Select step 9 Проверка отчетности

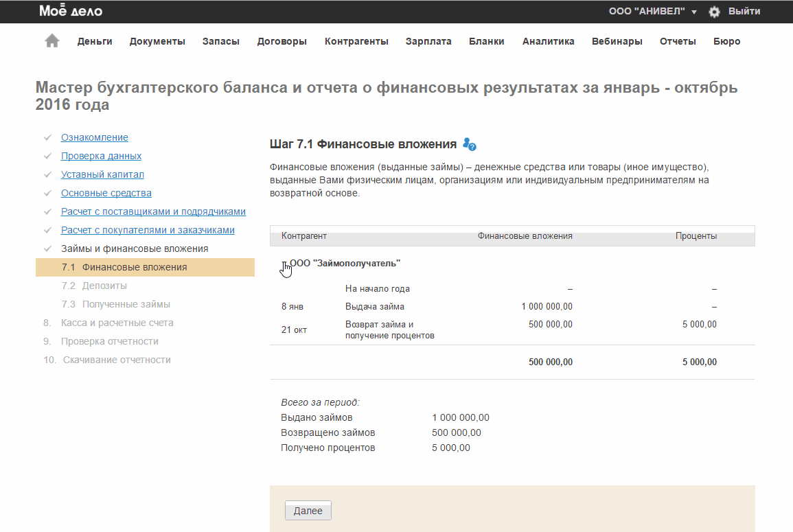click(101, 341)
